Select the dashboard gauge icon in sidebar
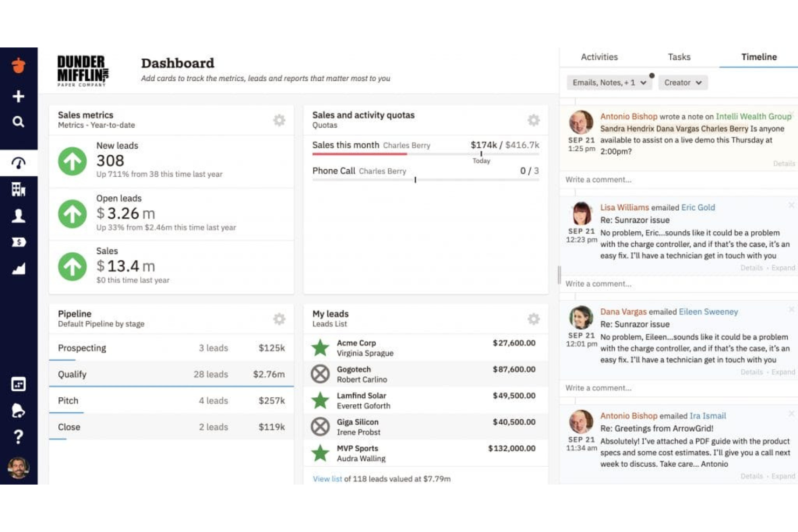Viewport: 798px width, 532px height. click(18, 163)
